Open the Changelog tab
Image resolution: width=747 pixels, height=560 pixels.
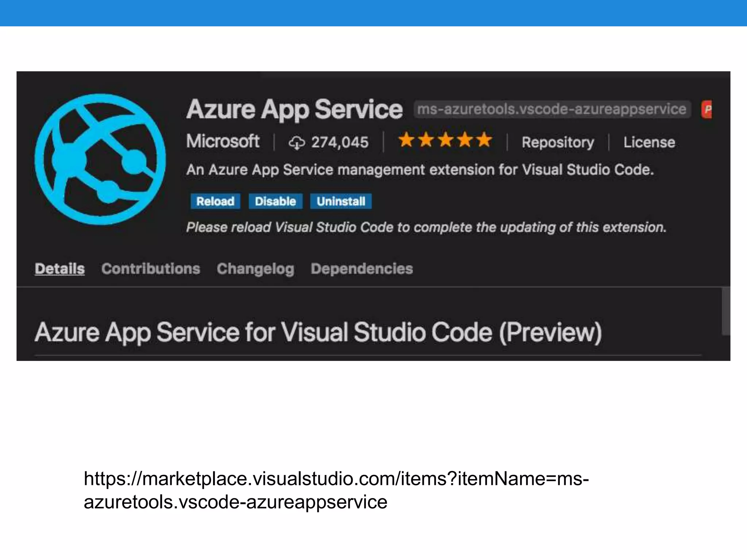coord(255,269)
